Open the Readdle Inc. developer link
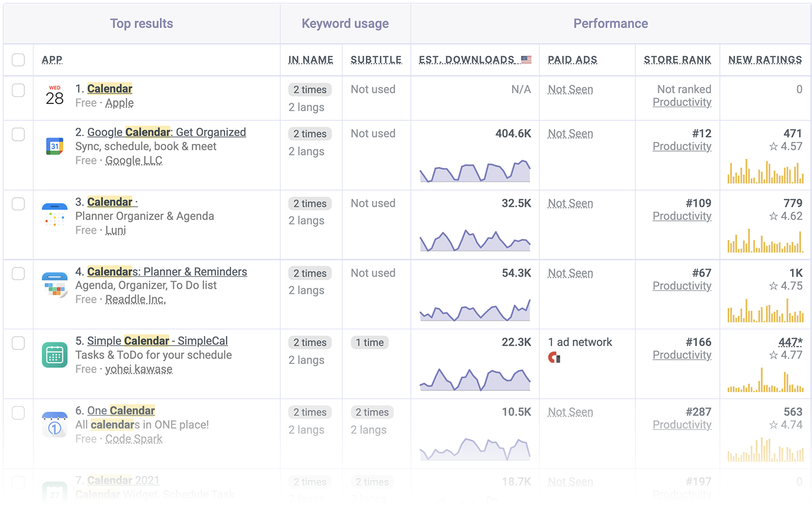This screenshot has height=521, width=812. (135, 299)
